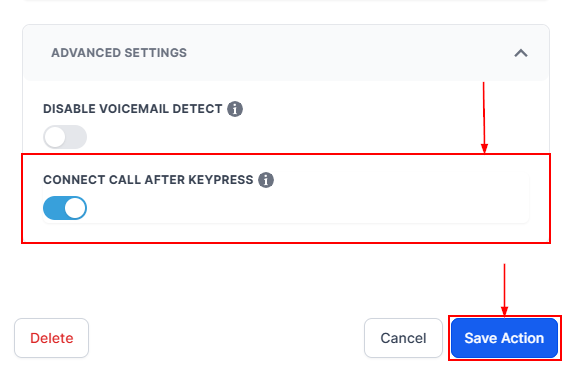Viewport: 570px width, 368px height.
Task: Enable the Disable Voicemail Detect toggle
Action: pyautogui.click(x=65, y=137)
